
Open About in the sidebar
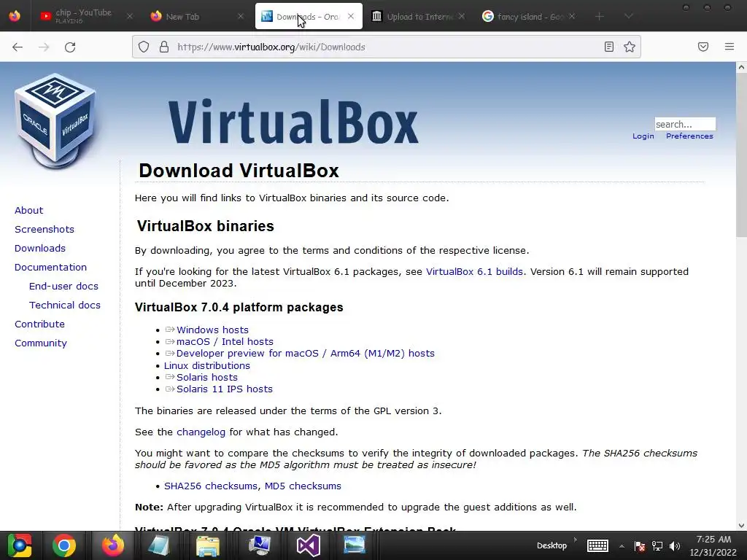coord(28,211)
